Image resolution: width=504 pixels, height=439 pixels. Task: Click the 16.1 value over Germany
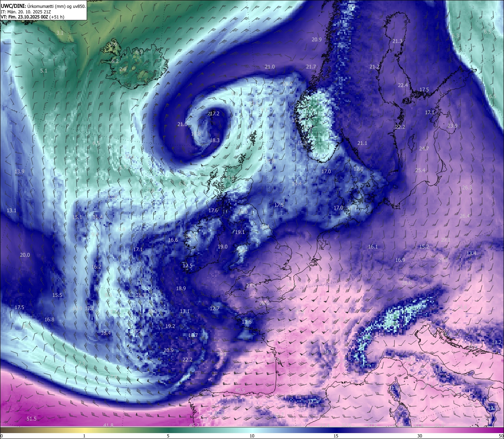point(373,246)
